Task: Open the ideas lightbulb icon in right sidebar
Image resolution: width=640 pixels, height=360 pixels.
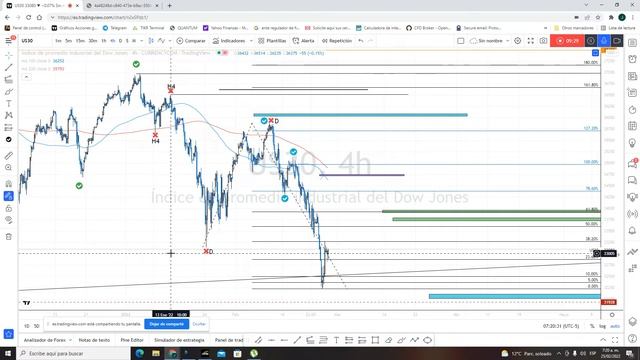Action: pyautogui.click(x=632, y=143)
